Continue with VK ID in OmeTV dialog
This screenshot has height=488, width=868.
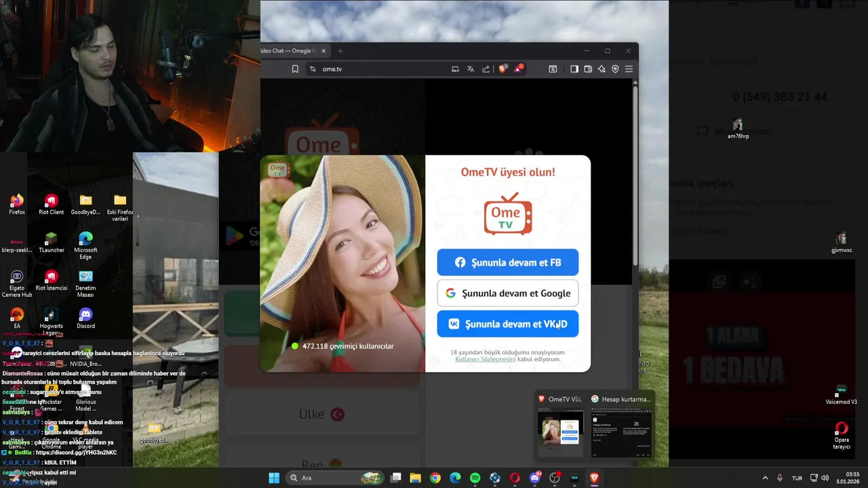coord(507,324)
